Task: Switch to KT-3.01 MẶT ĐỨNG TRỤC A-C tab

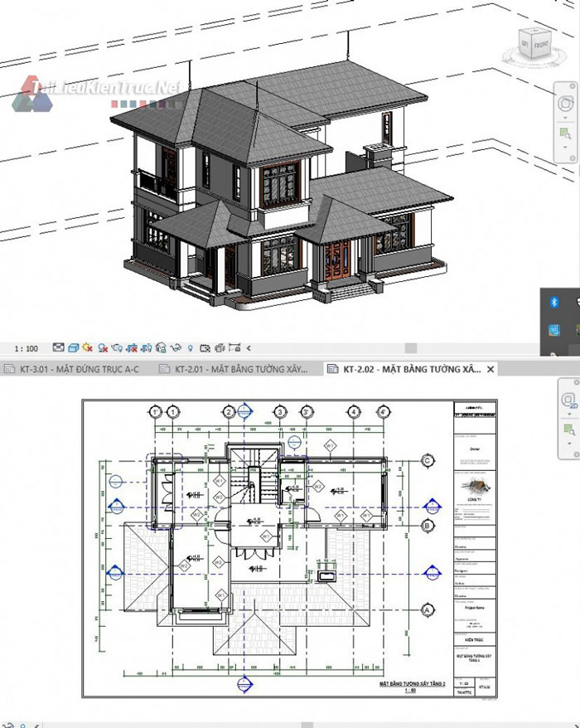Action: [x=75, y=369]
